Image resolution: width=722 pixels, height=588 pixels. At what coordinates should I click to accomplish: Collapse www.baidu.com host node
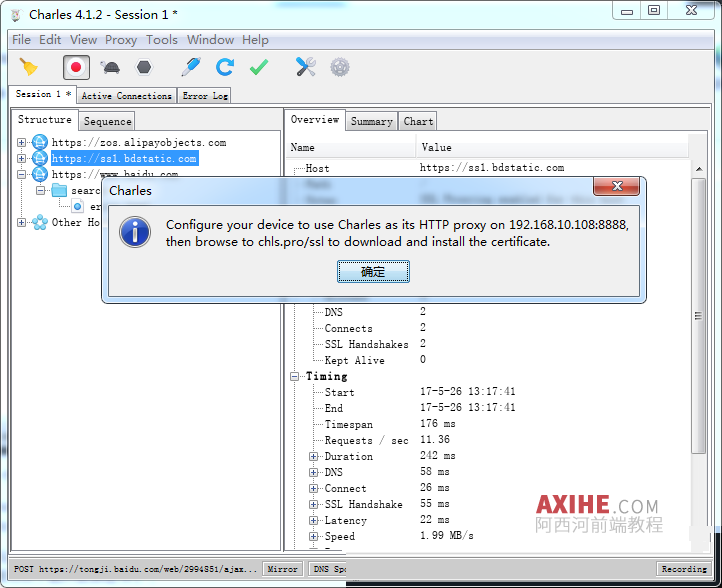[21, 175]
